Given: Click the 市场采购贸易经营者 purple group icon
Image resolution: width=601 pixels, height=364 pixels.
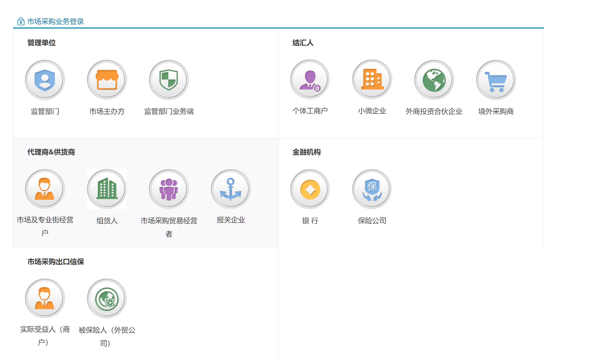Looking at the screenshot, I should pyautogui.click(x=169, y=189).
